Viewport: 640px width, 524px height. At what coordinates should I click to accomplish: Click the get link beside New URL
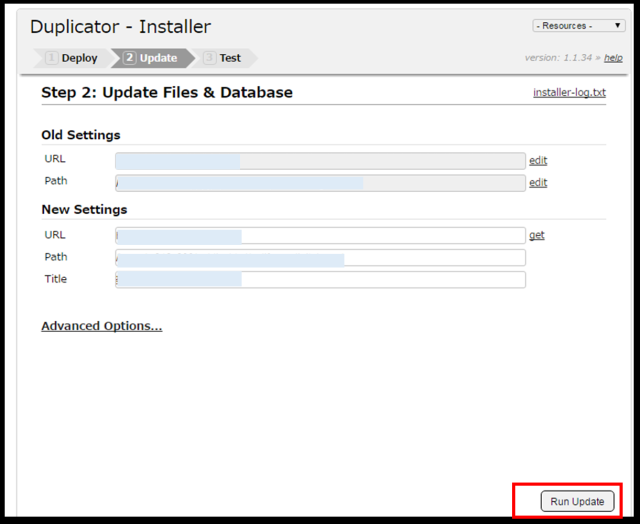(537, 235)
